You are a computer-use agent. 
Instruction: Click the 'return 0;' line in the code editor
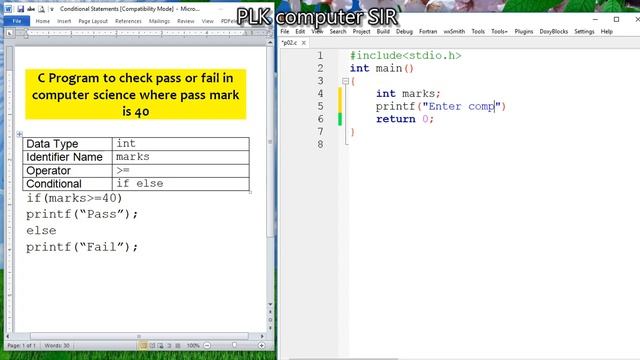pyautogui.click(x=404, y=119)
